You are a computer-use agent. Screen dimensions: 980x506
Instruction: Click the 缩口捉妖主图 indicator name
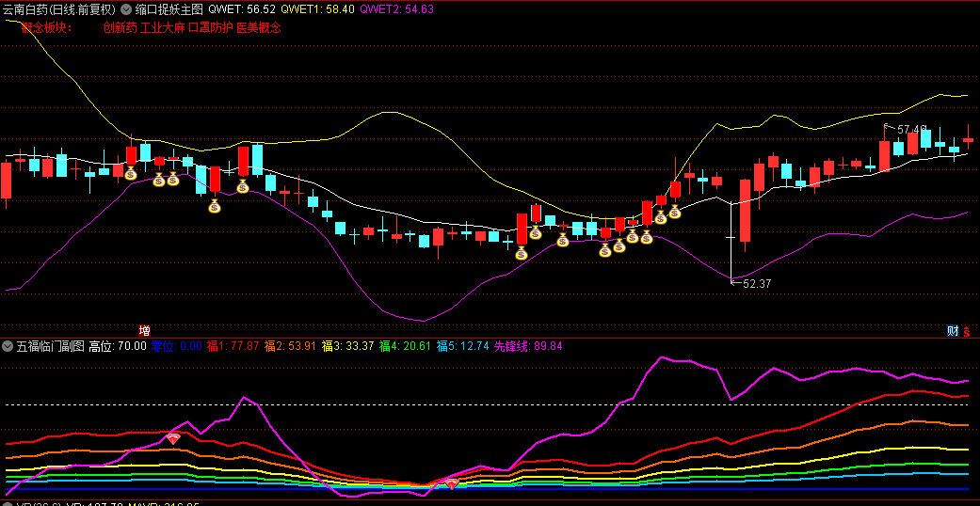169,9
